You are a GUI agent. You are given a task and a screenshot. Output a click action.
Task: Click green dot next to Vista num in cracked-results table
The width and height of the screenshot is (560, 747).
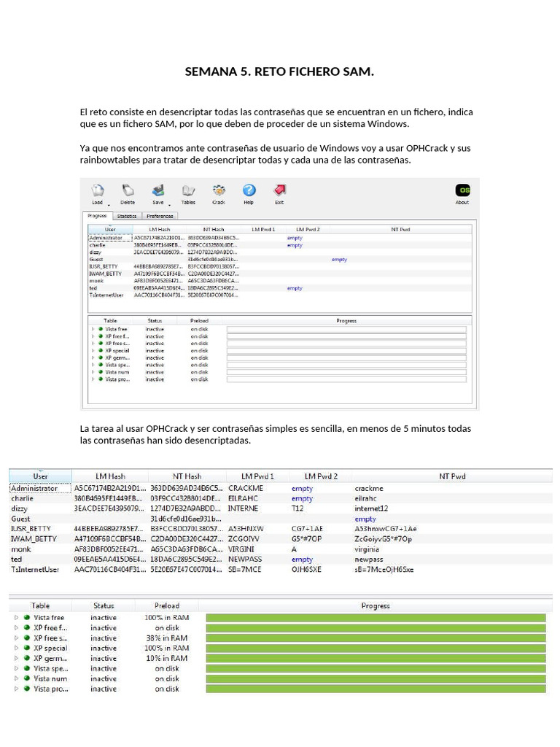pos(27,678)
